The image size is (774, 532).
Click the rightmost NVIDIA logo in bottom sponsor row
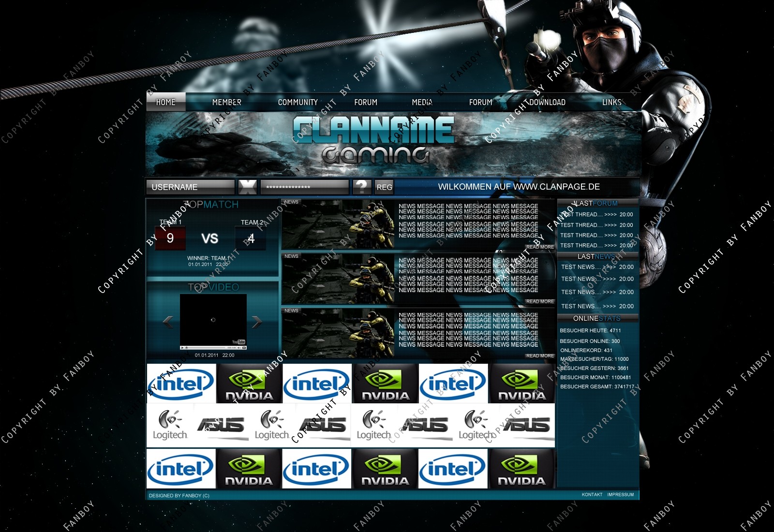[x=521, y=468]
